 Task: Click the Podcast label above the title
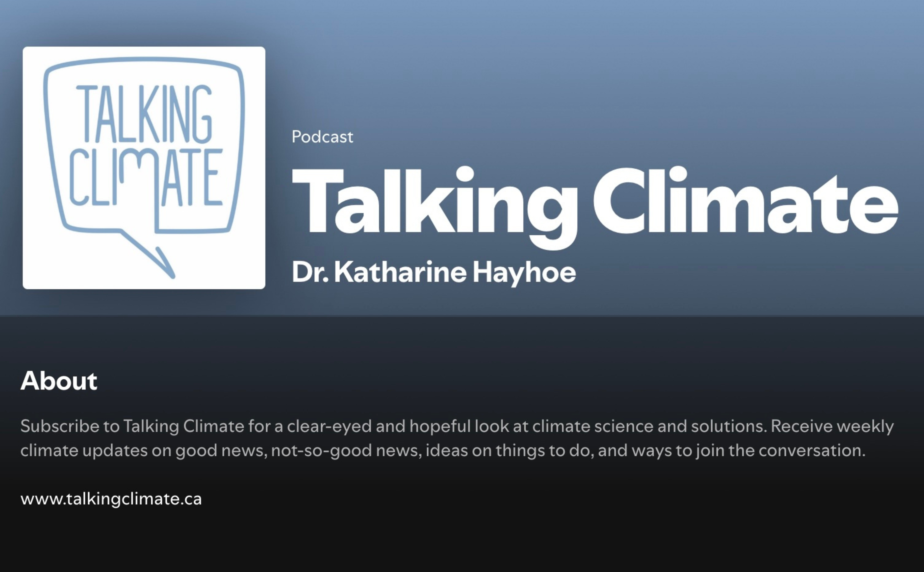[x=322, y=137]
